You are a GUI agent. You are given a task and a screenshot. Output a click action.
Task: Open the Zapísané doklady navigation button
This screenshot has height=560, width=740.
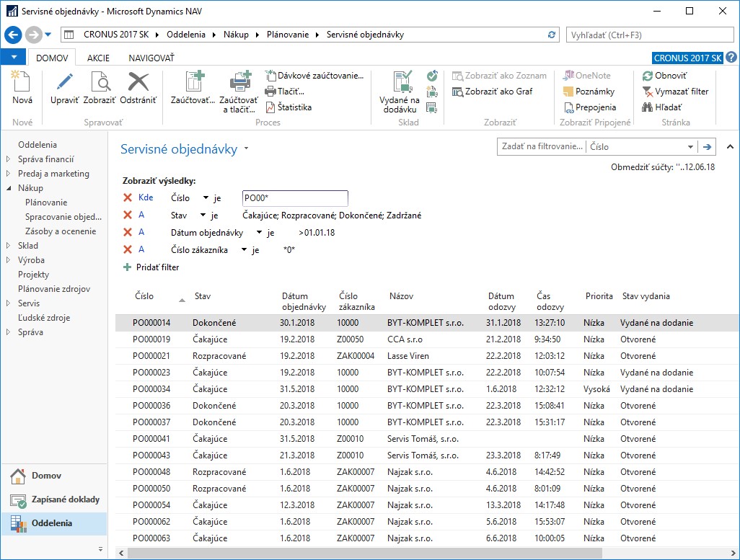pyautogui.click(x=55, y=499)
